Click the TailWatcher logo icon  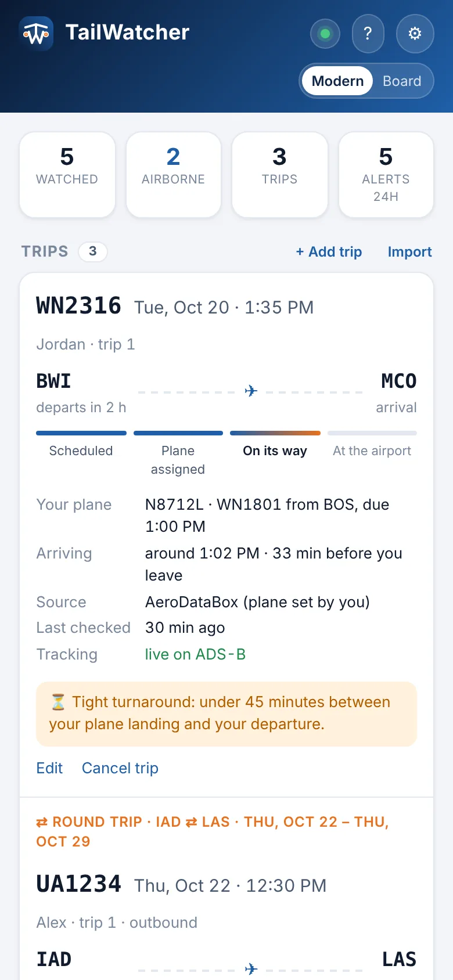click(36, 33)
